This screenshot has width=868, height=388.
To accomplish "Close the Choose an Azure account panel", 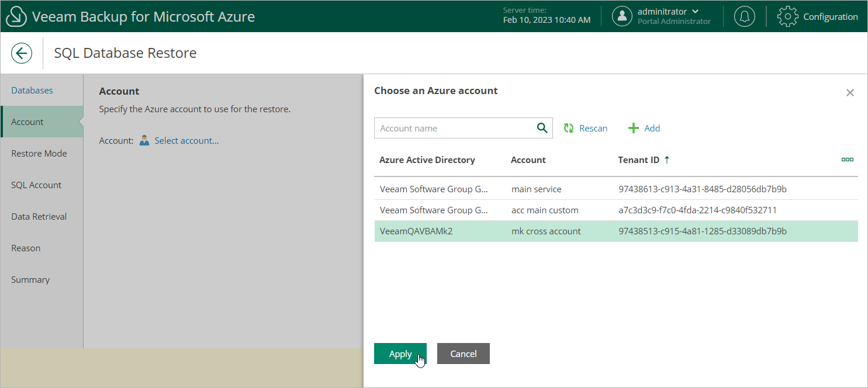I will [x=850, y=92].
